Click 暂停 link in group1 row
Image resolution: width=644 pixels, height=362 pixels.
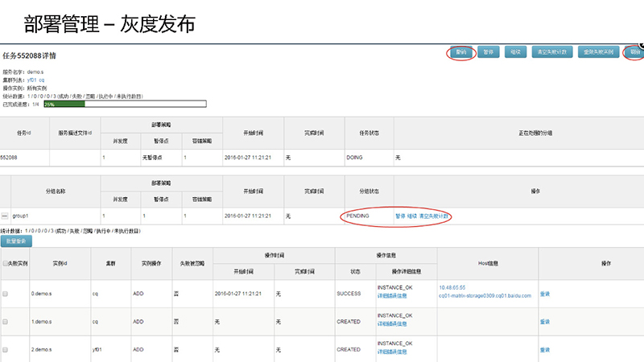pos(400,216)
